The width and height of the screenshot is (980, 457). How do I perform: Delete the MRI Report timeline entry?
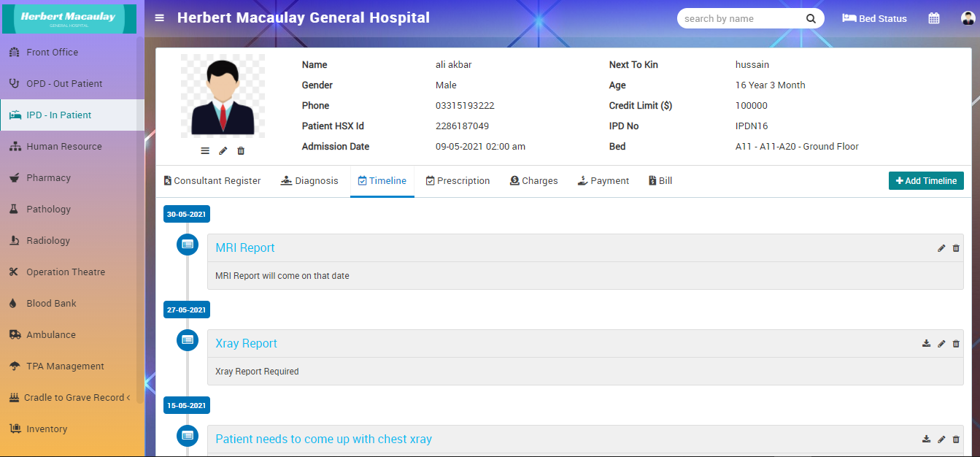tap(956, 248)
